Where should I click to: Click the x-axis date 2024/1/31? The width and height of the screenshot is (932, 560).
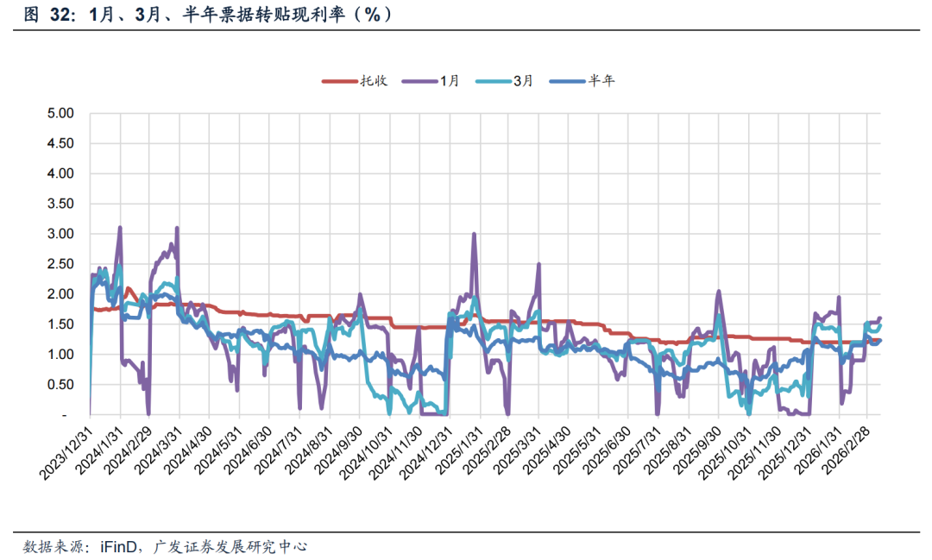pos(98,451)
